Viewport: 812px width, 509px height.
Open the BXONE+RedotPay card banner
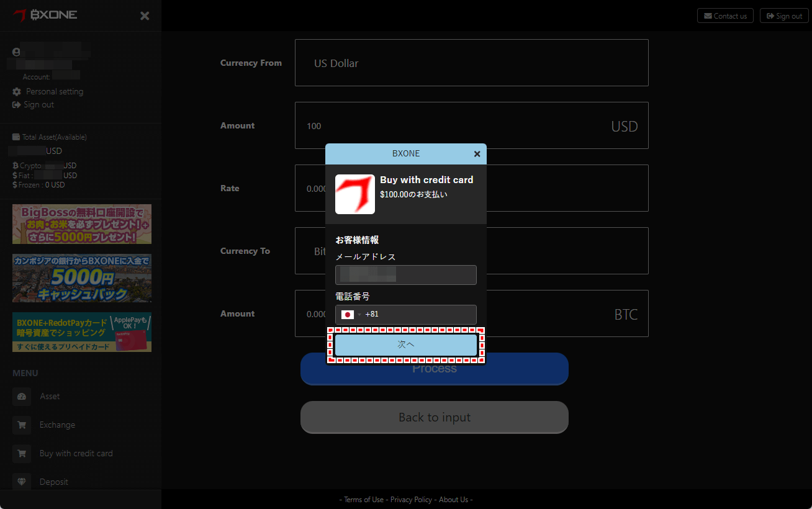[x=82, y=332]
